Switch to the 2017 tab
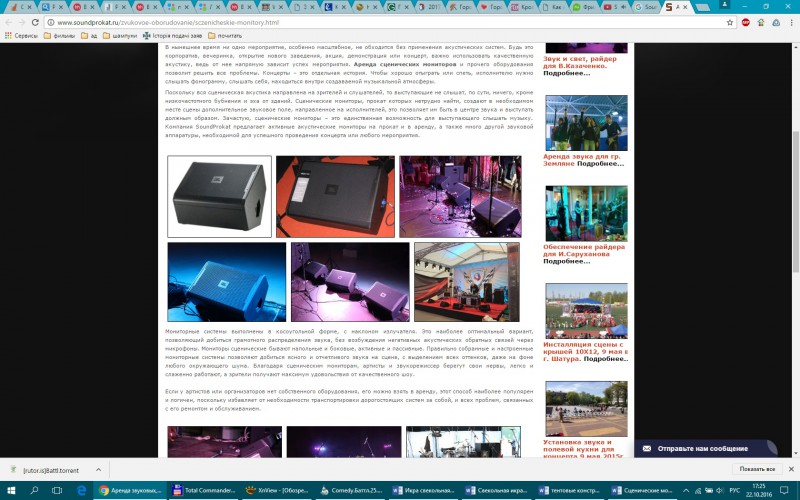The image size is (800, 500). 430,7
